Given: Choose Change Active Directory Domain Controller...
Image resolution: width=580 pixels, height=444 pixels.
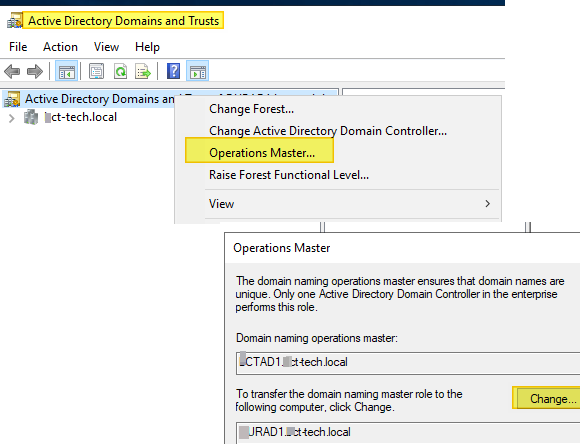Looking at the screenshot, I should (328, 131).
